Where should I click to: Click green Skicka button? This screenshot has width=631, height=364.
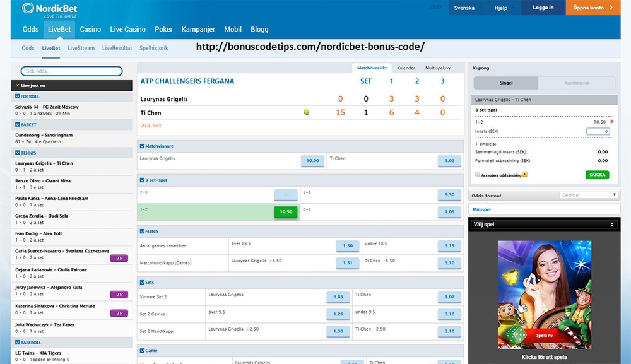click(597, 175)
